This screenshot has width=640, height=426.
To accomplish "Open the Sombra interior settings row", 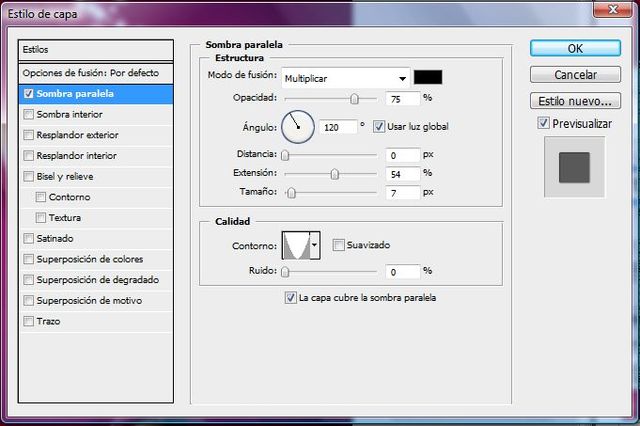I will point(96,115).
